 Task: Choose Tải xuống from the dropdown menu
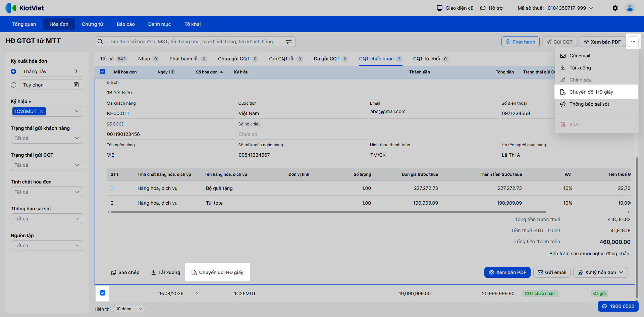(596, 68)
